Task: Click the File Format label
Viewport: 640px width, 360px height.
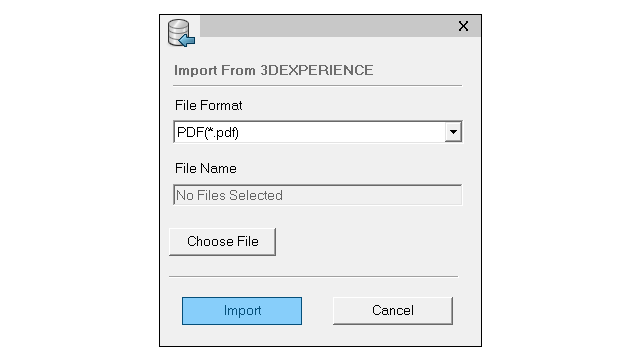Action: point(209,106)
